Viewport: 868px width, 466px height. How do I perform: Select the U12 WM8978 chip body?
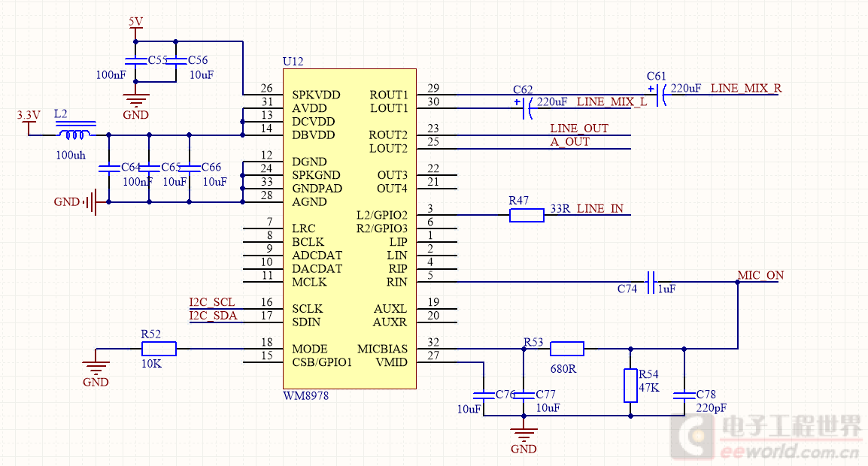(349, 228)
